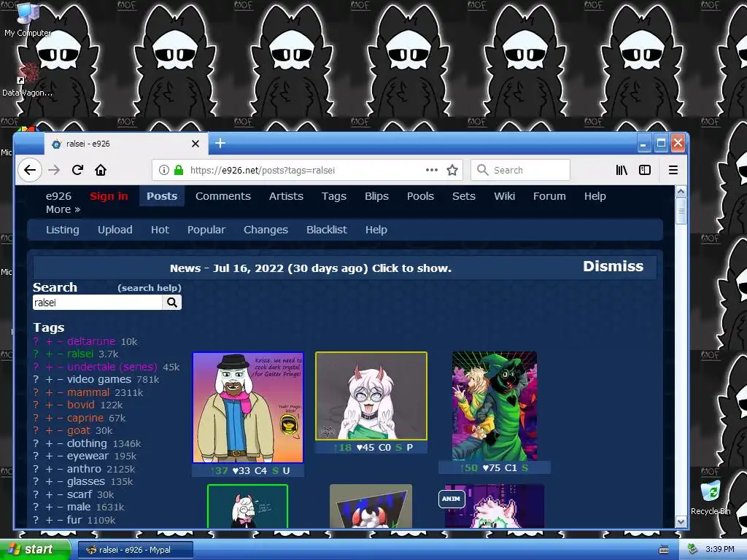Open the browser hamburger menu
Viewport: 747px width, 560px height.
(x=673, y=170)
